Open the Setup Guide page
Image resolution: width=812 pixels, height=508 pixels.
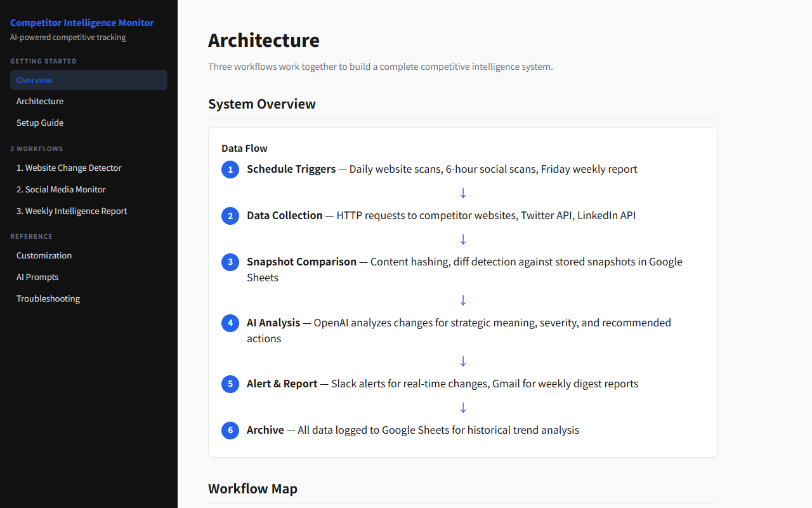40,123
